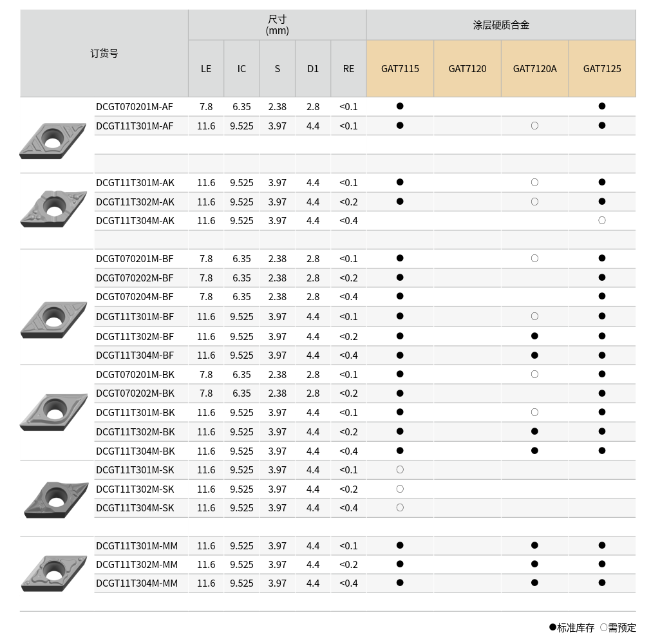651x644 pixels.
Task: Click the filled dot in the 标准库存 legend
Action: tap(552, 627)
